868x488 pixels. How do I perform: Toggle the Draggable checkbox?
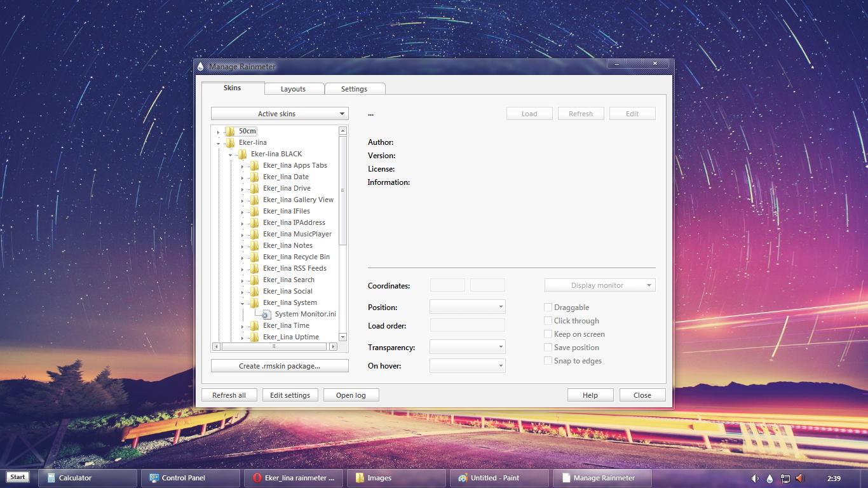548,307
